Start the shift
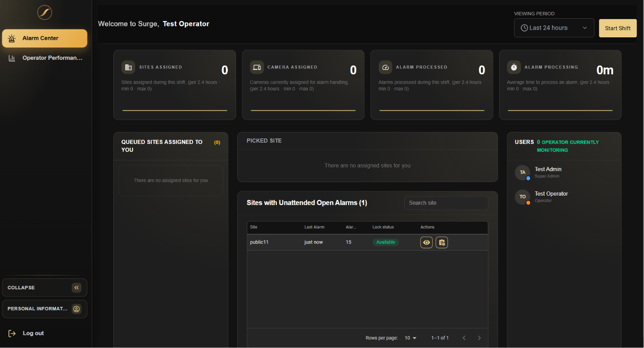Viewport: 644px width, 348px height. point(618,28)
